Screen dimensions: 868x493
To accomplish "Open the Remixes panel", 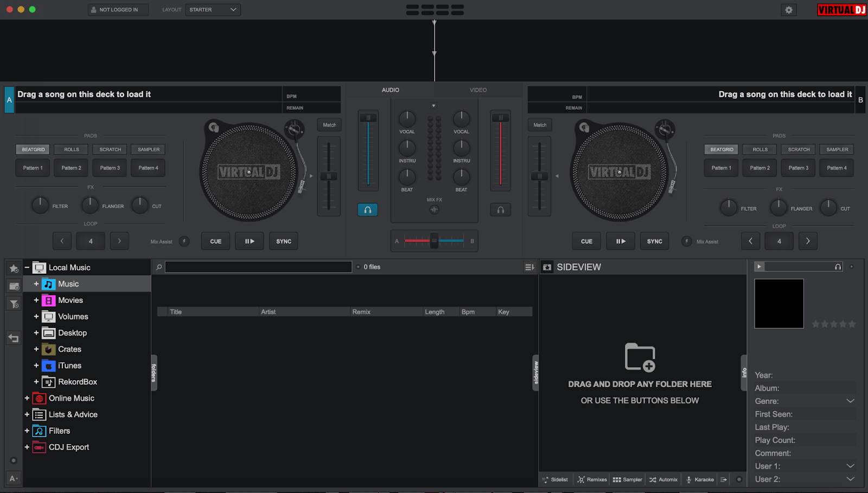I will [x=592, y=479].
